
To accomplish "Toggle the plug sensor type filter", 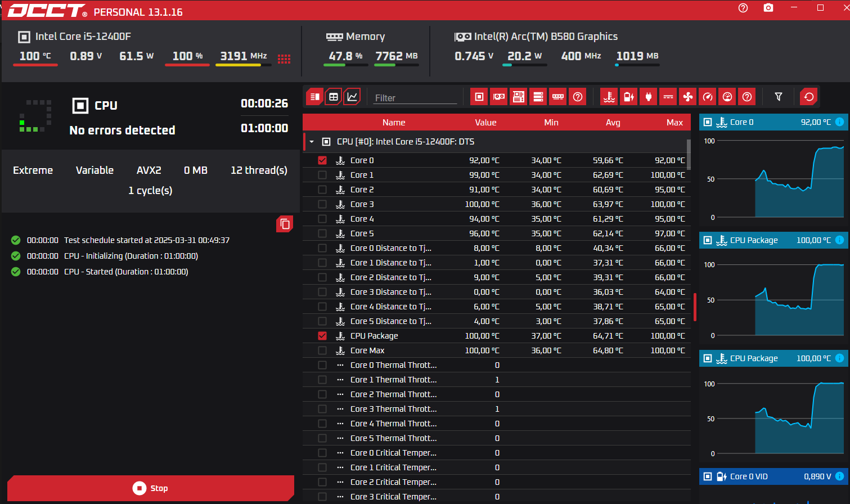I will tap(649, 97).
